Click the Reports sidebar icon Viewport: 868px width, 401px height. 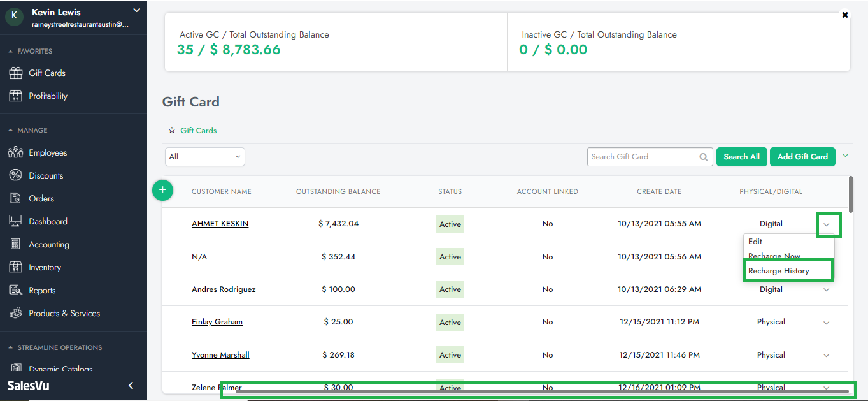point(16,291)
